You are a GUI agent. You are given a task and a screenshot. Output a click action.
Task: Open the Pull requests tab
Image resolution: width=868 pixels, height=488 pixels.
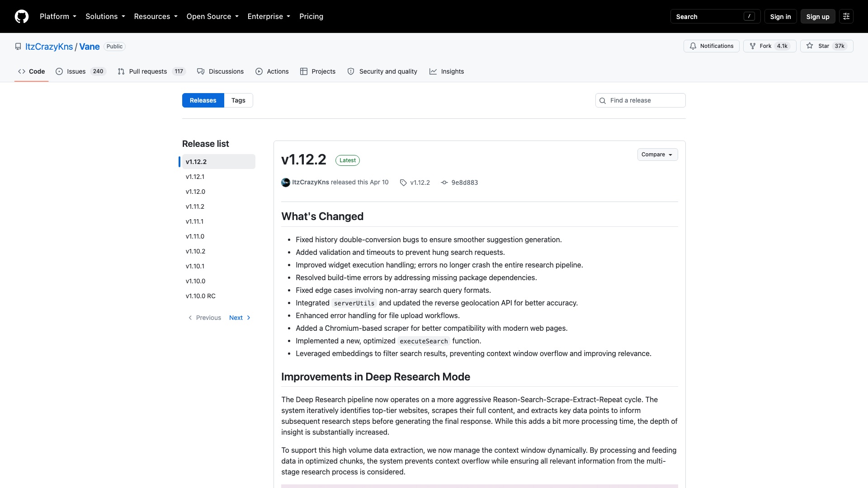pos(151,71)
